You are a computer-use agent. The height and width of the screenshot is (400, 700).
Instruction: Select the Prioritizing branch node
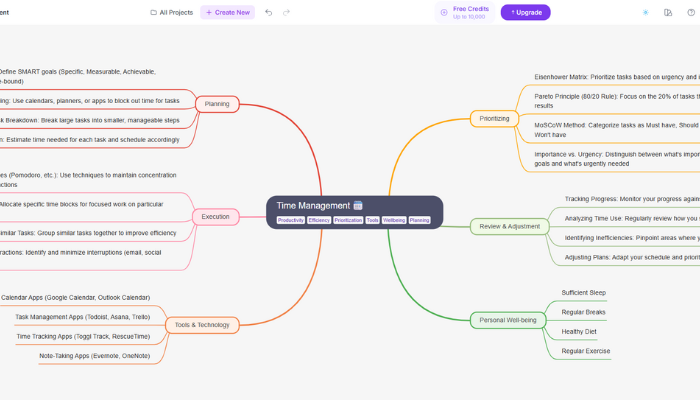494,119
